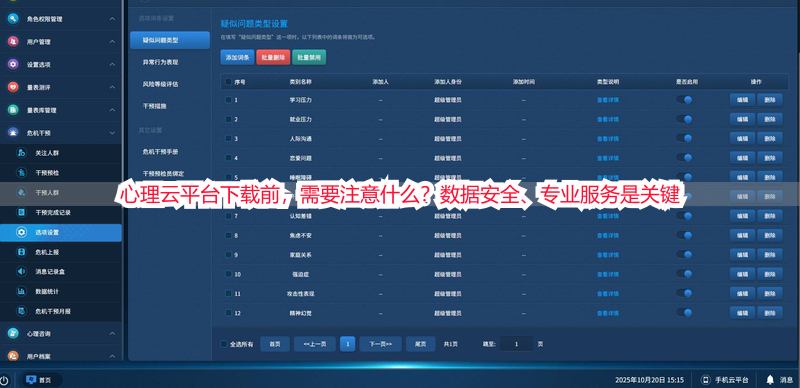Click the 首页 pagination button
The image size is (800, 388).
275,344
